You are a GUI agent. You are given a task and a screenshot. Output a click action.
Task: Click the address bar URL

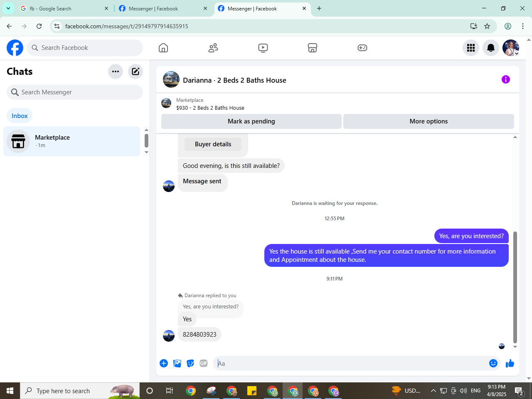pos(127,26)
